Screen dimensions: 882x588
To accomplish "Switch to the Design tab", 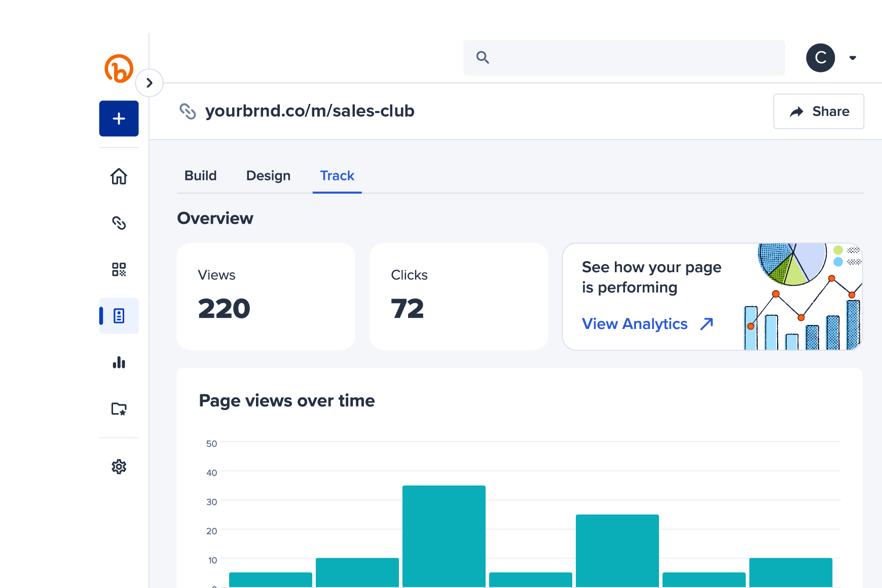I will click(268, 176).
